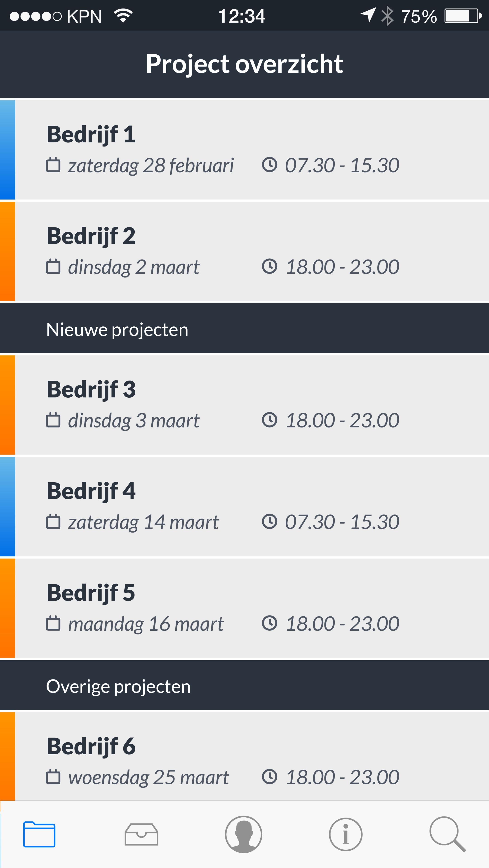Click the orange color bar of Bedrijf 5
Viewport: 489px width, 868px height.
(x=7, y=608)
